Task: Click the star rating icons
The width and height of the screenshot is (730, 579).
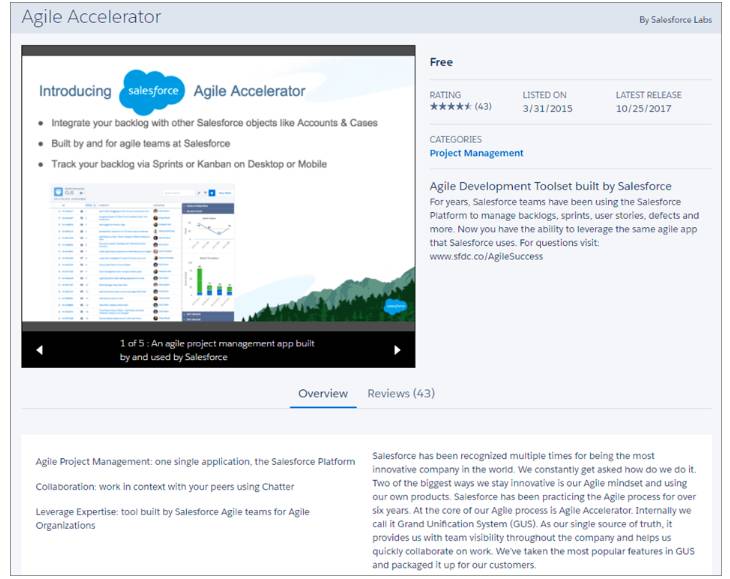Action: 451,107
